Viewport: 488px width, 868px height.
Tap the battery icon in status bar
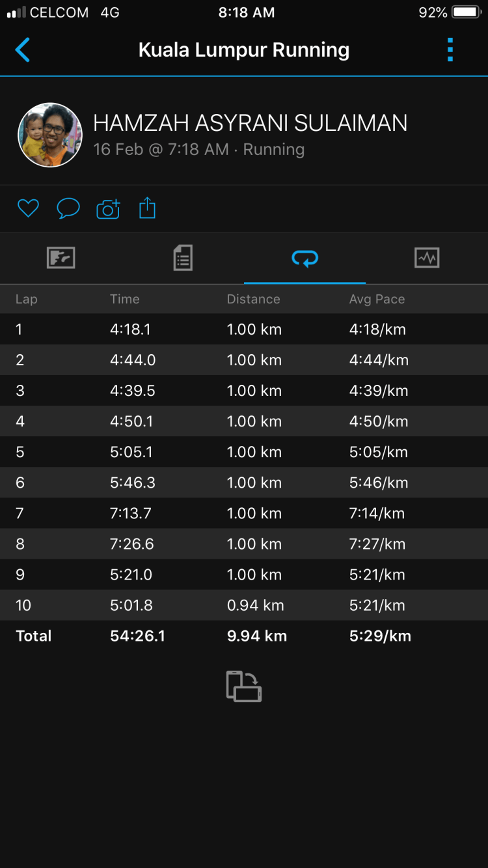tap(466, 12)
